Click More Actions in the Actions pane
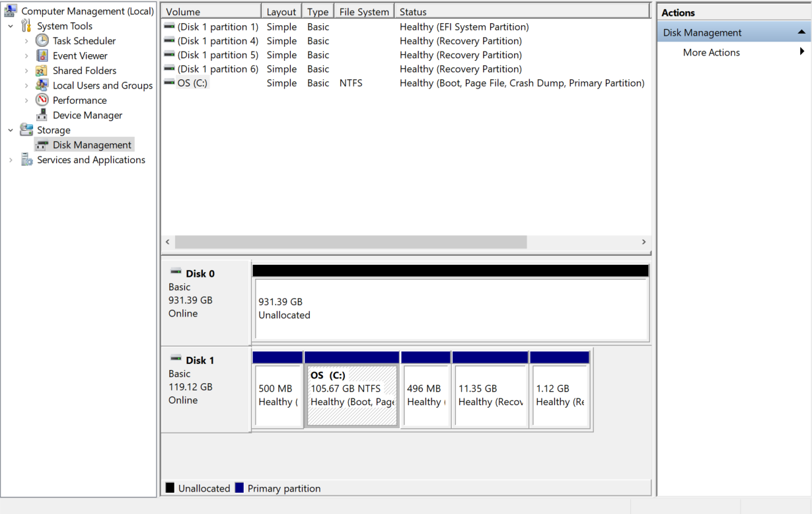Screen dimensions: 812x514 click(712, 52)
